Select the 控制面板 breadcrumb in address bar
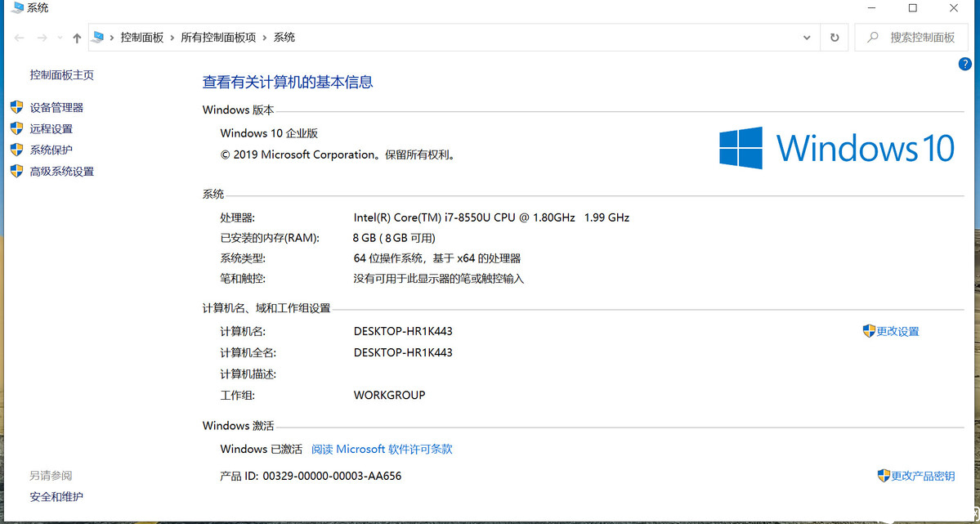This screenshot has height=524, width=980. tap(142, 38)
